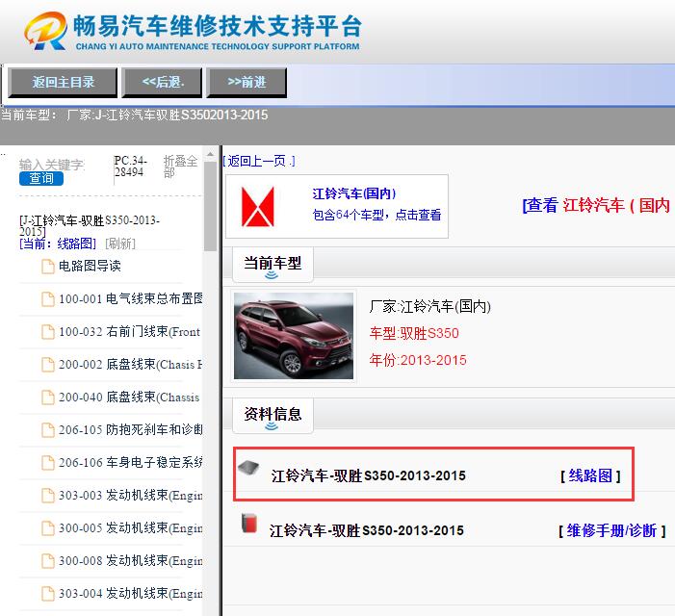Click the document icon beside 300-008
Screen dimensions: 675x616
pos(48,560)
